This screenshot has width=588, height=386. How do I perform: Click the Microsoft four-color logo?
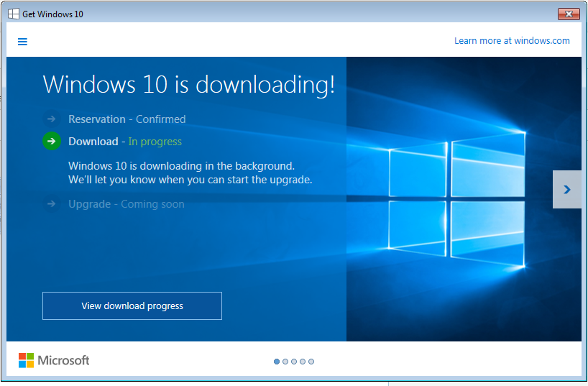click(x=27, y=360)
